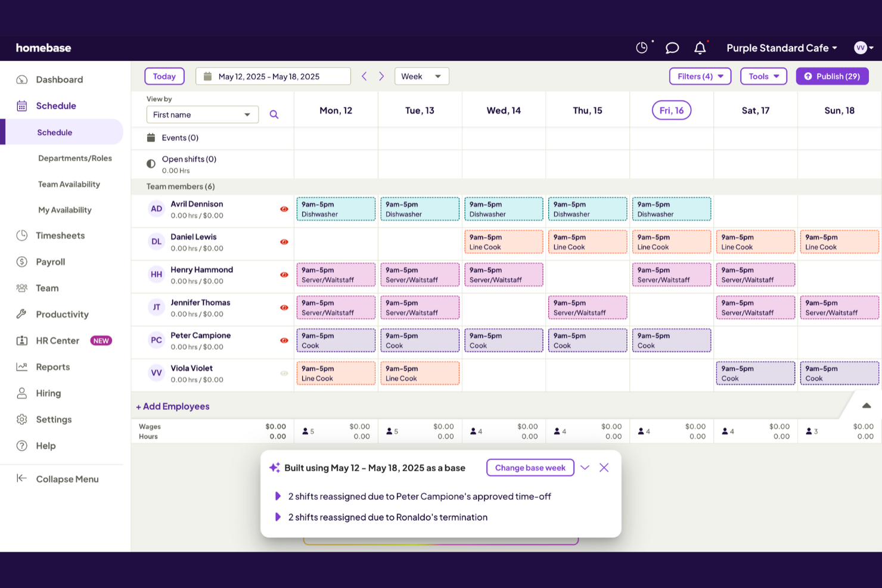
Task: Open Reports via the chart icon
Action: (22, 366)
